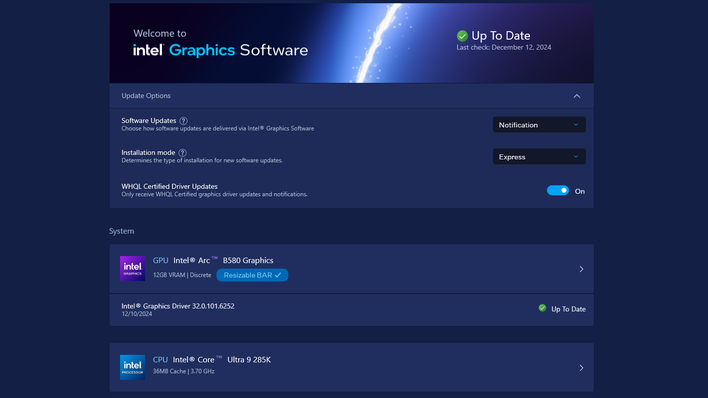Click the Intel Graphics Driver 32.0.101.6252 text
The height and width of the screenshot is (398, 708).
tap(178, 306)
